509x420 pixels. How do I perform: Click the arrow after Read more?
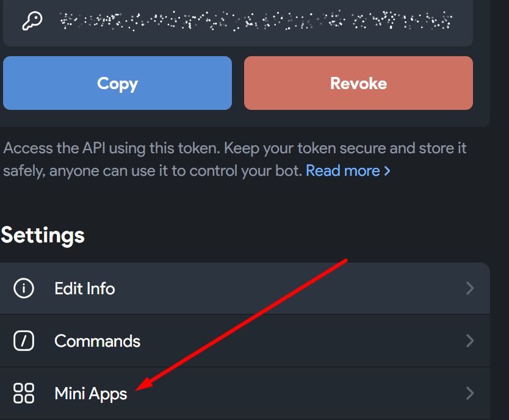pos(387,171)
